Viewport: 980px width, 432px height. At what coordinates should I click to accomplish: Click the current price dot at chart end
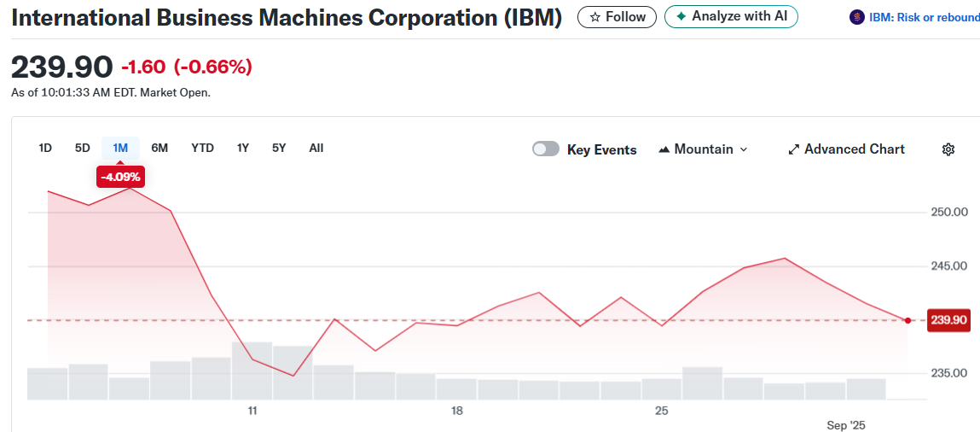click(x=908, y=321)
